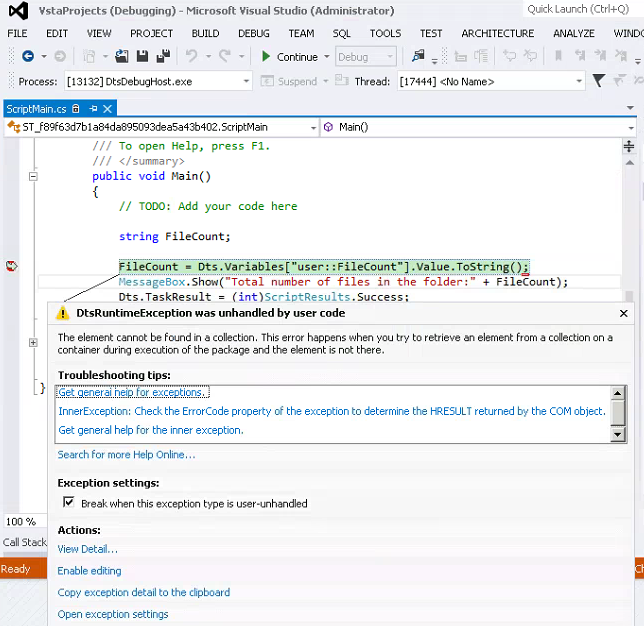
Task: Pin the ScriptMain.cs tab
Action: pyautogui.click(x=93, y=108)
